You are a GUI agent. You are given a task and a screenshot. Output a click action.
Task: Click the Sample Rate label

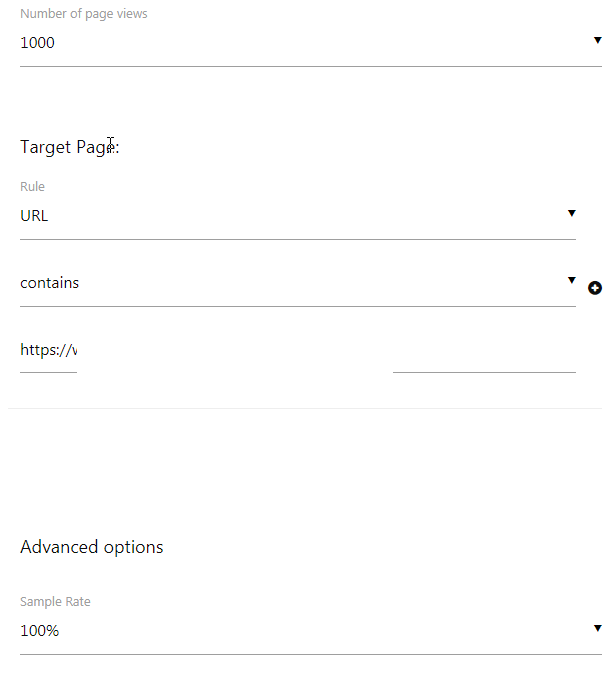click(x=55, y=601)
